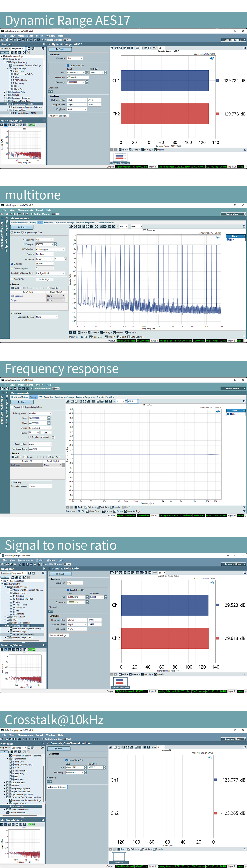The width and height of the screenshot is (247, 868).
Task: Click Export icon in Frequency response Data Sets bar
Action: (x=115, y=511)
